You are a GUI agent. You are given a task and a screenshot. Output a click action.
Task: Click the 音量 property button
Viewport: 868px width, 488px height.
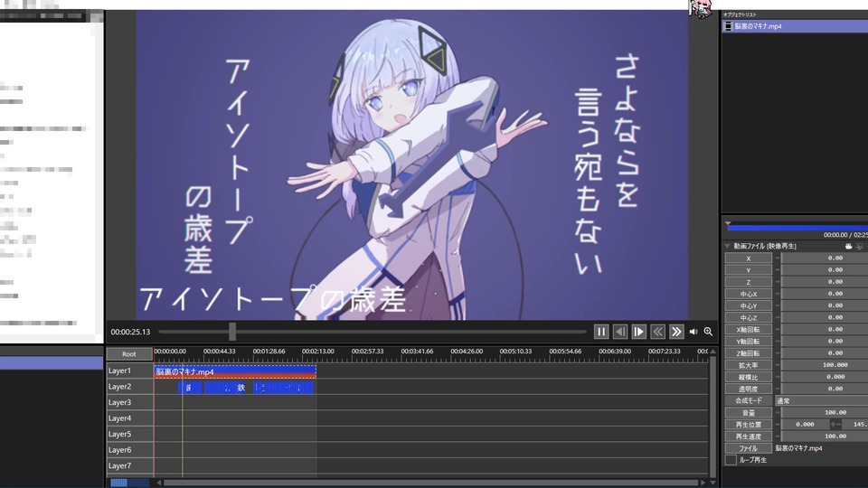[749, 413]
